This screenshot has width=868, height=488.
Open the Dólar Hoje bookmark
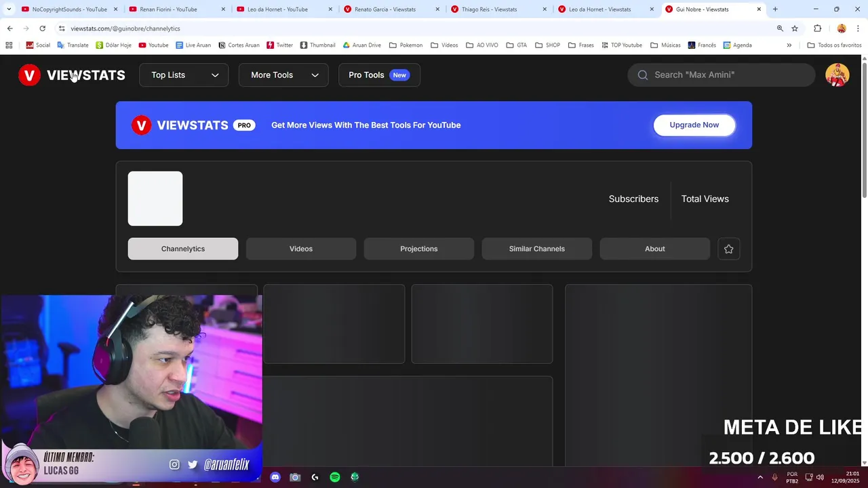(113, 45)
